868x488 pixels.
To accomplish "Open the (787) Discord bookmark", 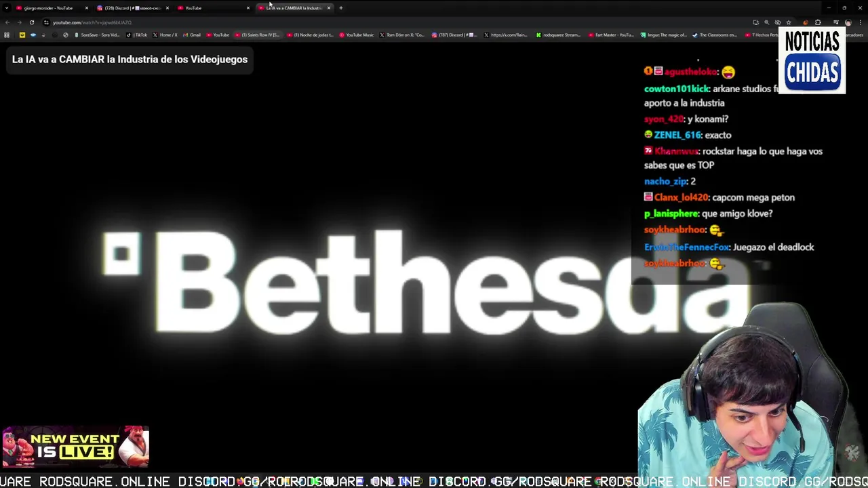I will click(455, 35).
